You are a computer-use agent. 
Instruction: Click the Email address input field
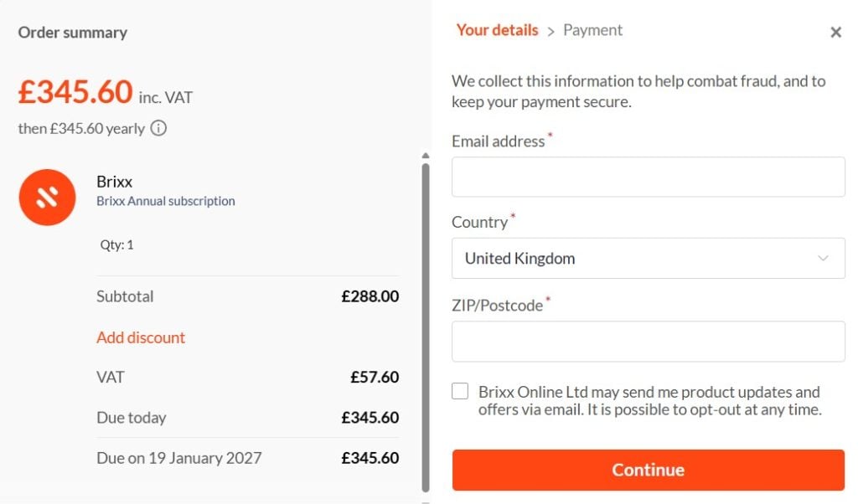(648, 177)
